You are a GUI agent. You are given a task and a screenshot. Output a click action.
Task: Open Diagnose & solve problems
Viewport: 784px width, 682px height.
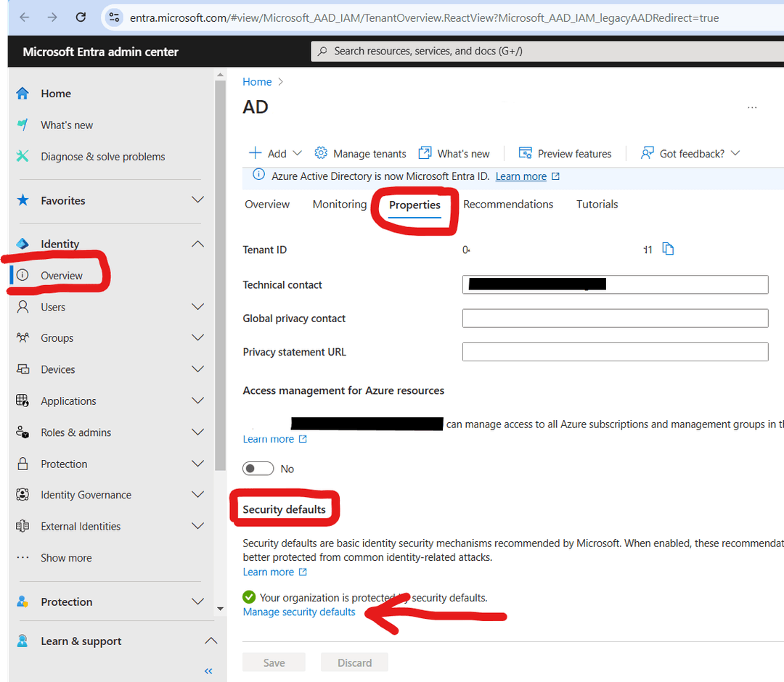click(x=102, y=157)
